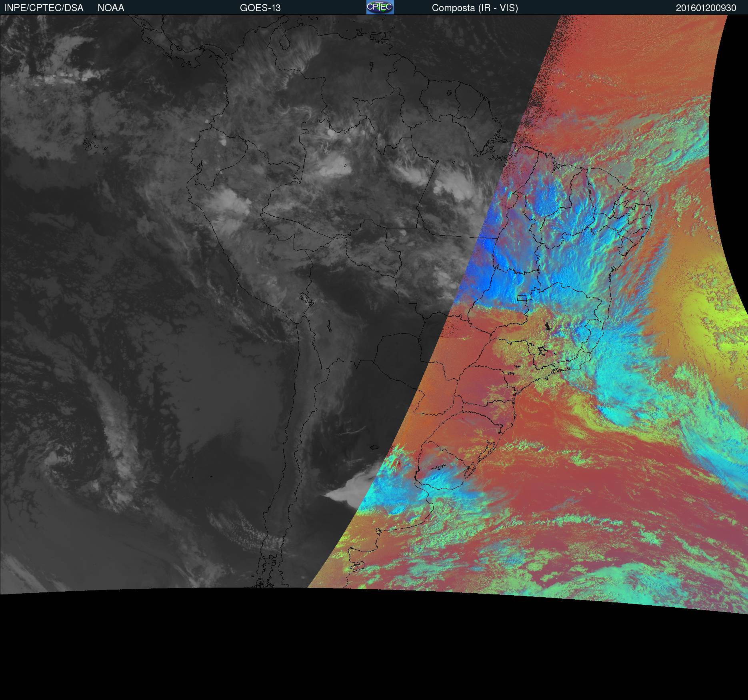This screenshot has height=700, width=748.
Task: Click the Composta (IR - VIS) title
Action: pyautogui.click(x=475, y=8)
